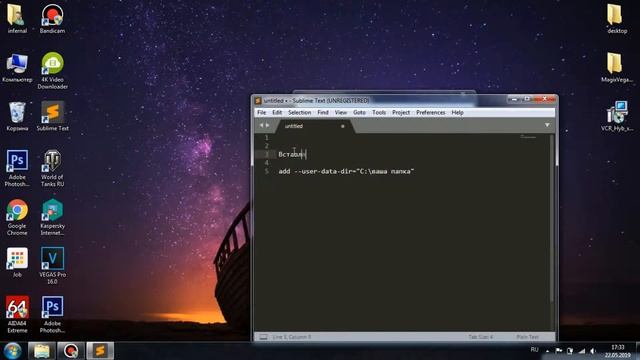Launch Bandicam from its desktop shortcut

pos(52,18)
